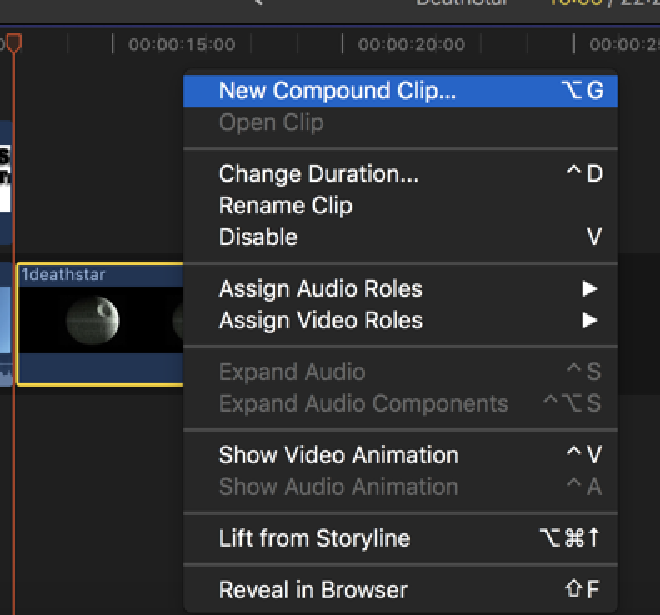Click the 00:00:20:00 mark on timeline ruler

pyautogui.click(x=411, y=45)
